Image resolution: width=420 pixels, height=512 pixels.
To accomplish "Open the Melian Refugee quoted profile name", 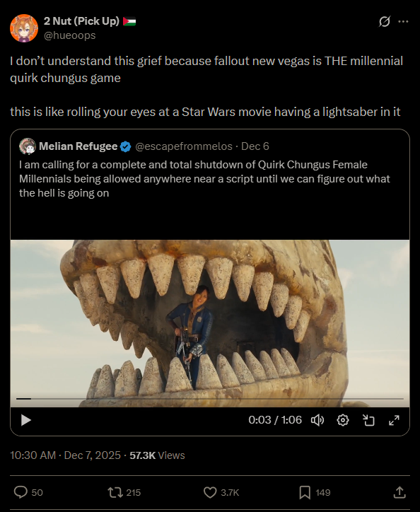I will [78, 146].
